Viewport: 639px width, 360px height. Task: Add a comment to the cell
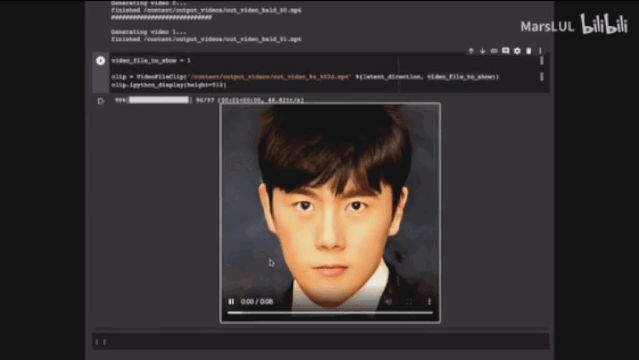coord(506,51)
